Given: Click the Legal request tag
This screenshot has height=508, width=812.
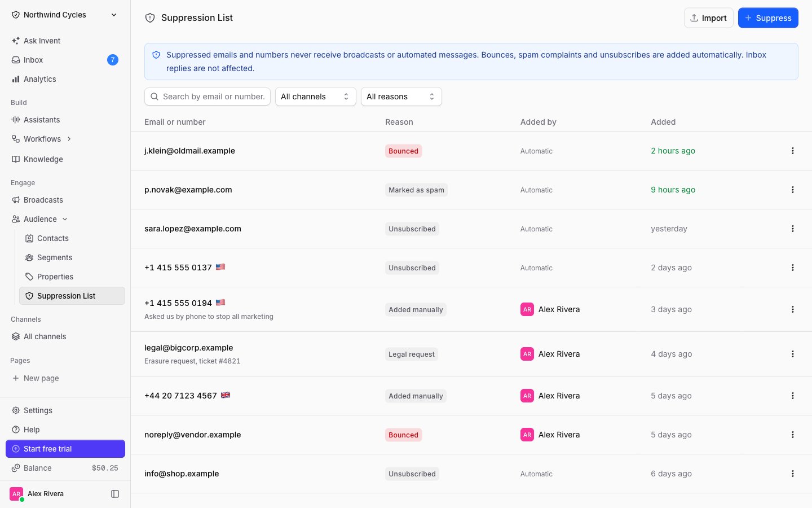Looking at the screenshot, I should click(412, 354).
